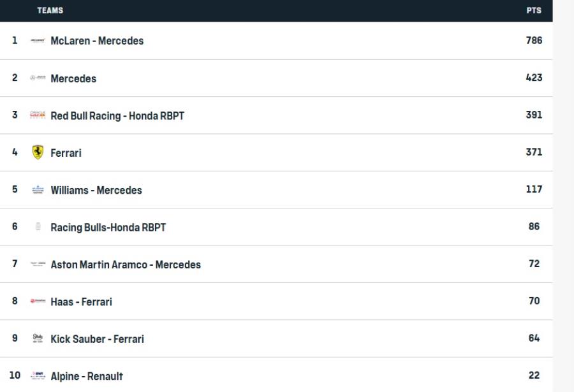Select the Williams - Mercedes team name
Viewport: 574px width, 392px height.
pos(96,190)
